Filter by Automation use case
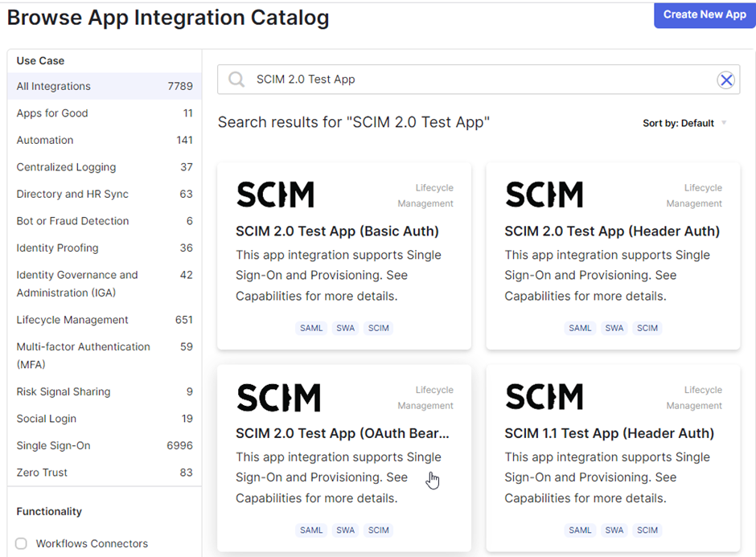756x557 pixels. (105, 140)
